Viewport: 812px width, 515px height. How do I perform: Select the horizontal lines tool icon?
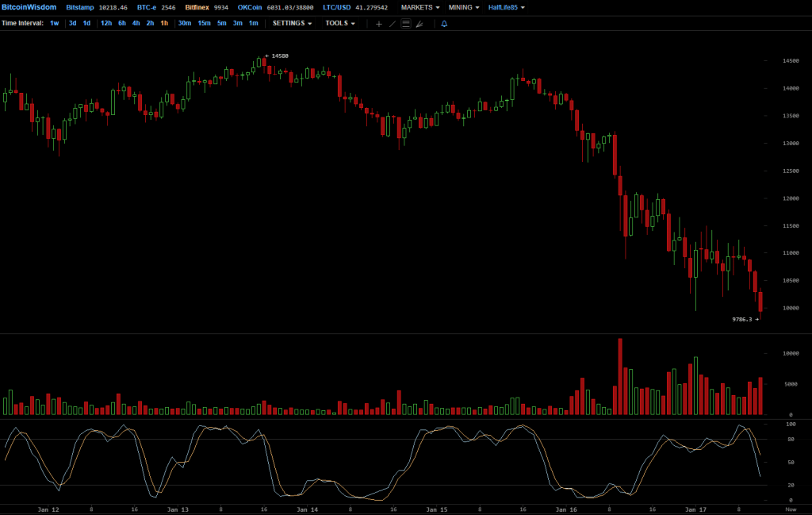point(405,24)
